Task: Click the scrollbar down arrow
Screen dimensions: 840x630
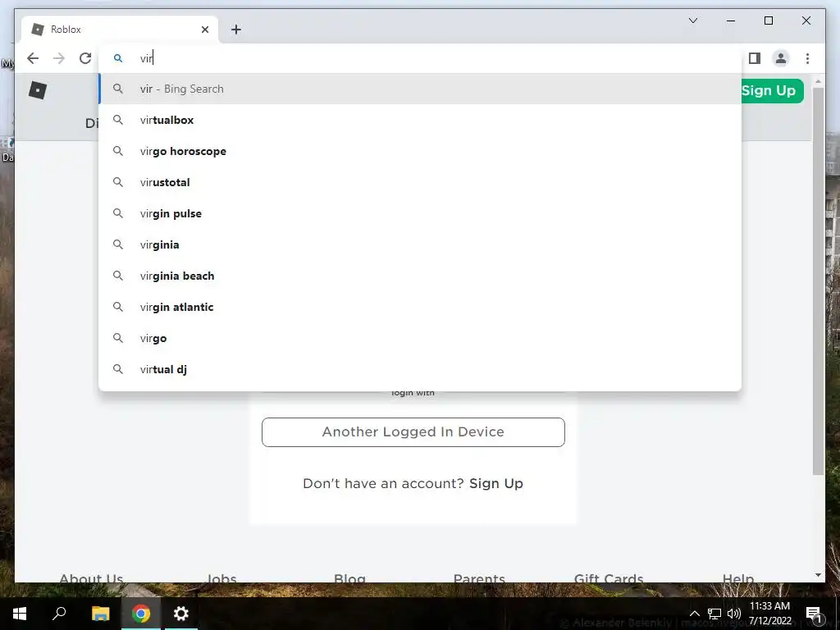Action: (x=818, y=575)
